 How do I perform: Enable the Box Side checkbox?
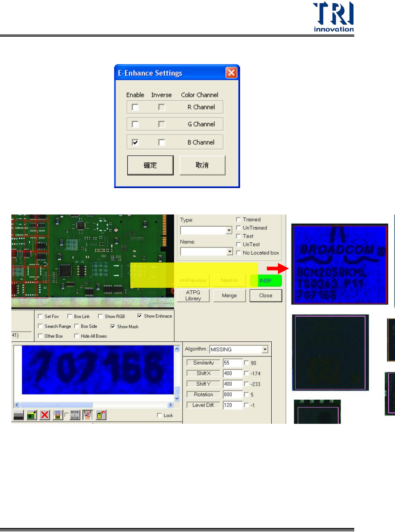tap(77, 326)
